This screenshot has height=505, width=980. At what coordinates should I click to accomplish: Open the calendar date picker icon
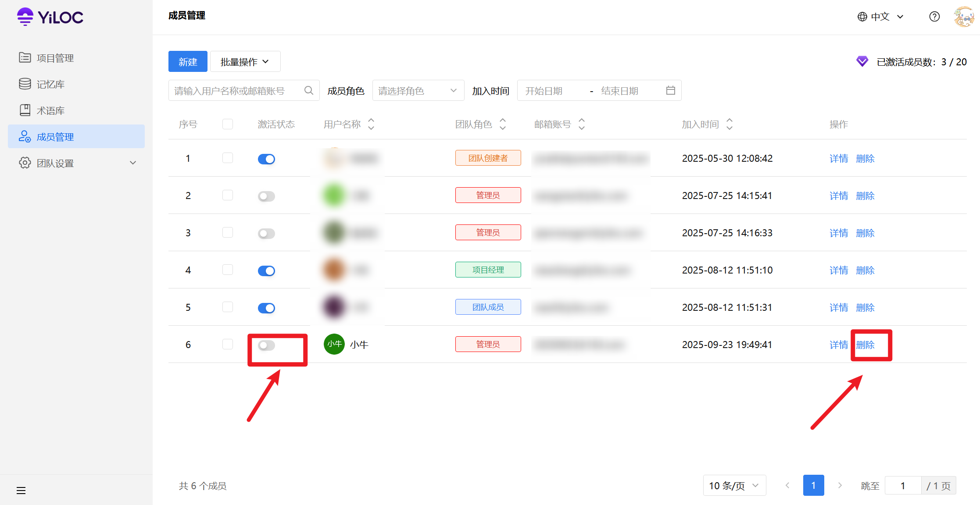(x=670, y=90)
